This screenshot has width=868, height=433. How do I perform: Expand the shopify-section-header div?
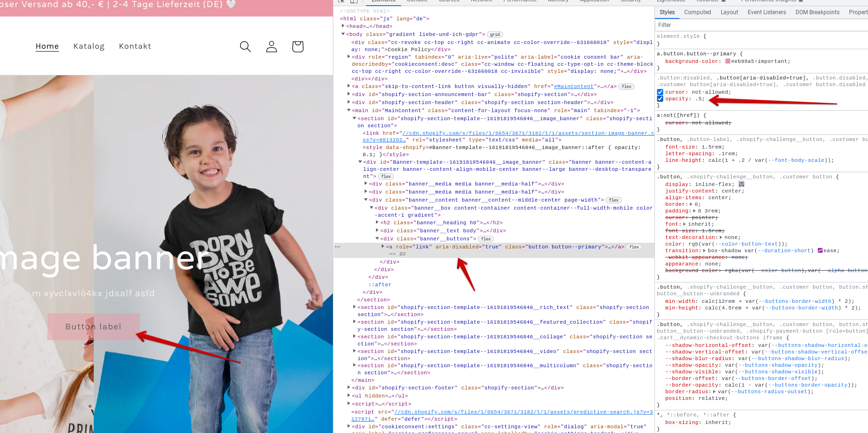(x=349, y=102)
